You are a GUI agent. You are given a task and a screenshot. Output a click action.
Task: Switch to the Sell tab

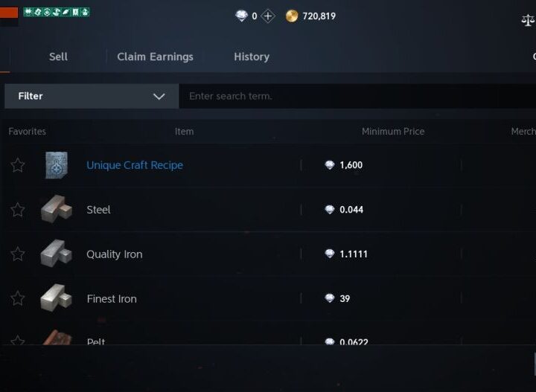point(58,57)
